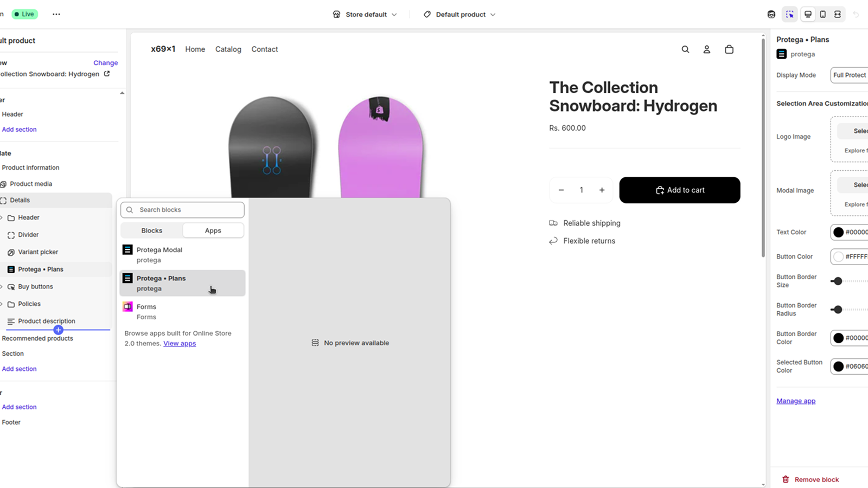Open the Default product dropdown
This screenshot has height=488, width=868.
click(459, 15)
